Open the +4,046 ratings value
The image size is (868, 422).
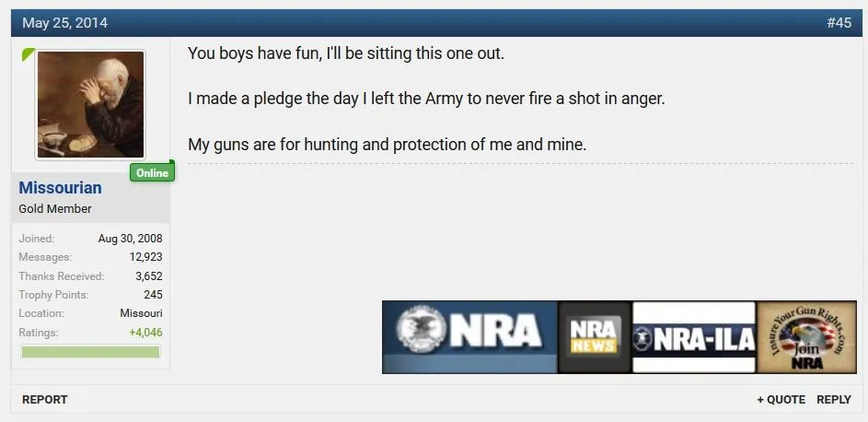click(145, 333)
